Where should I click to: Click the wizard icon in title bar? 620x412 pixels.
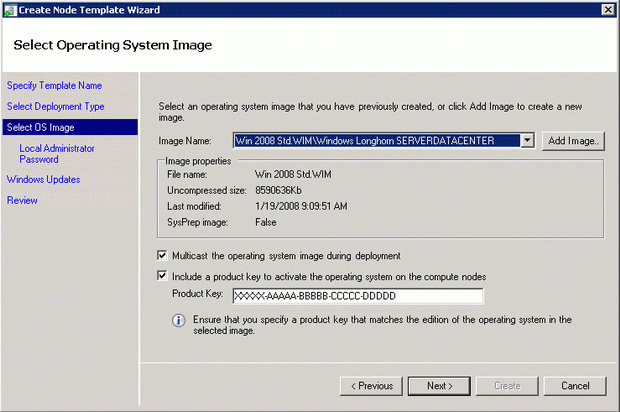(x=9, y=9)
